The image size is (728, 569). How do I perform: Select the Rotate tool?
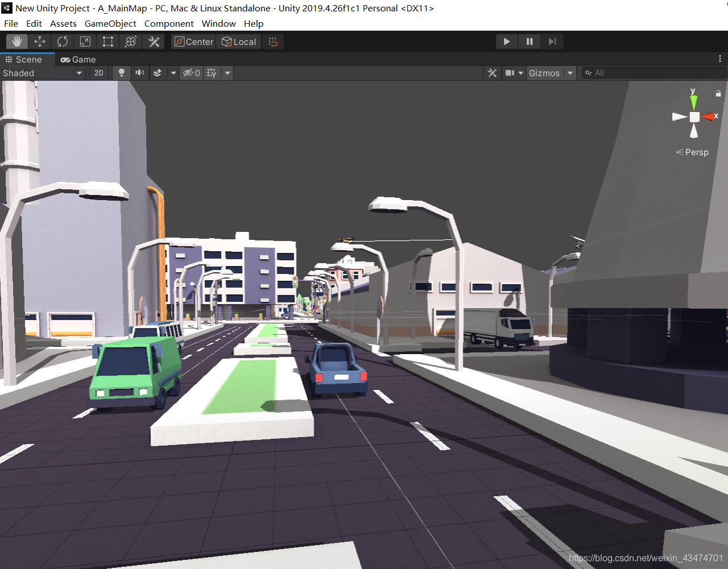point(63,41)
